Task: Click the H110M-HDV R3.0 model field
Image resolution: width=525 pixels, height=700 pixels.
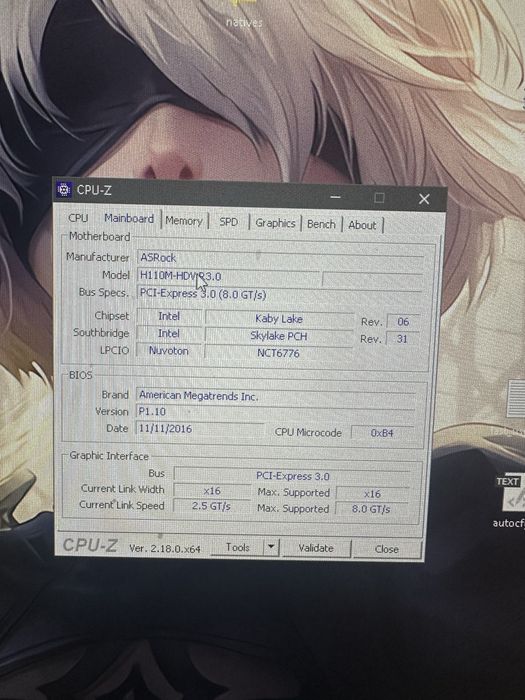Action: pos(229,276)
